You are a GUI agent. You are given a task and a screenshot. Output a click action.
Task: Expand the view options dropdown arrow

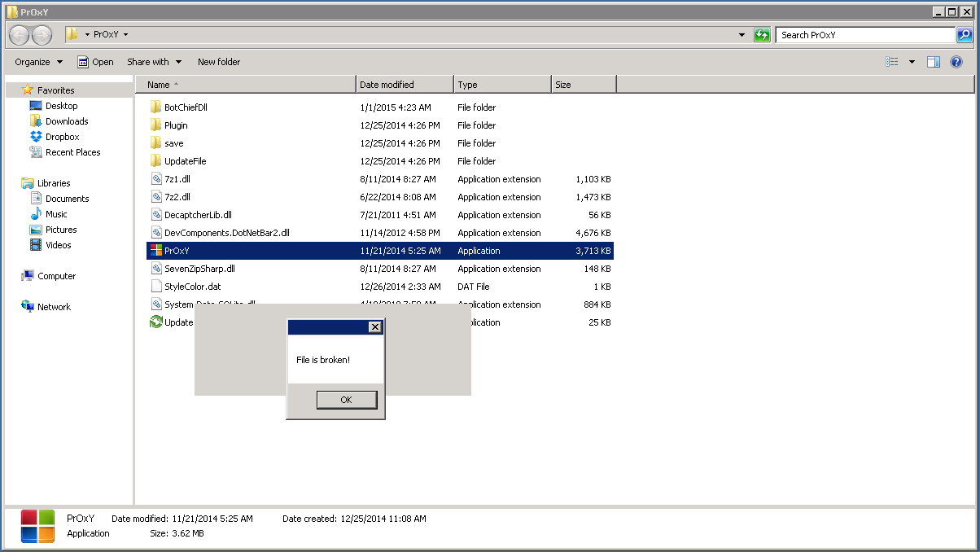click(x=912, y=62)
